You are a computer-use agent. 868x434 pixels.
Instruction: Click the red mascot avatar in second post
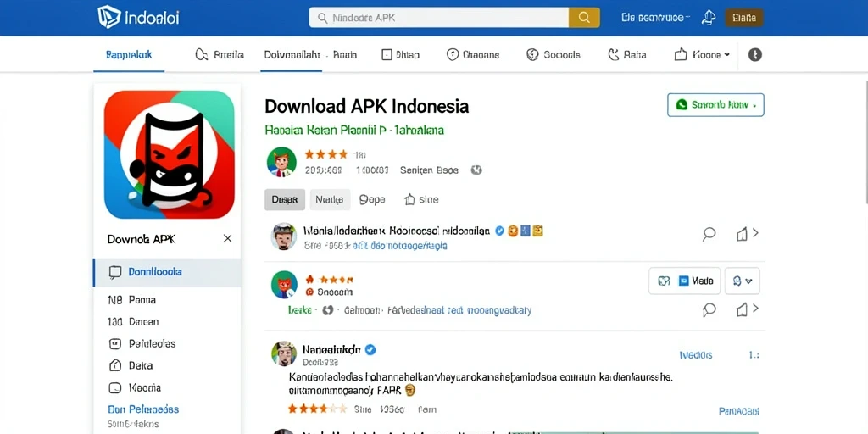[x=284, y=285]
